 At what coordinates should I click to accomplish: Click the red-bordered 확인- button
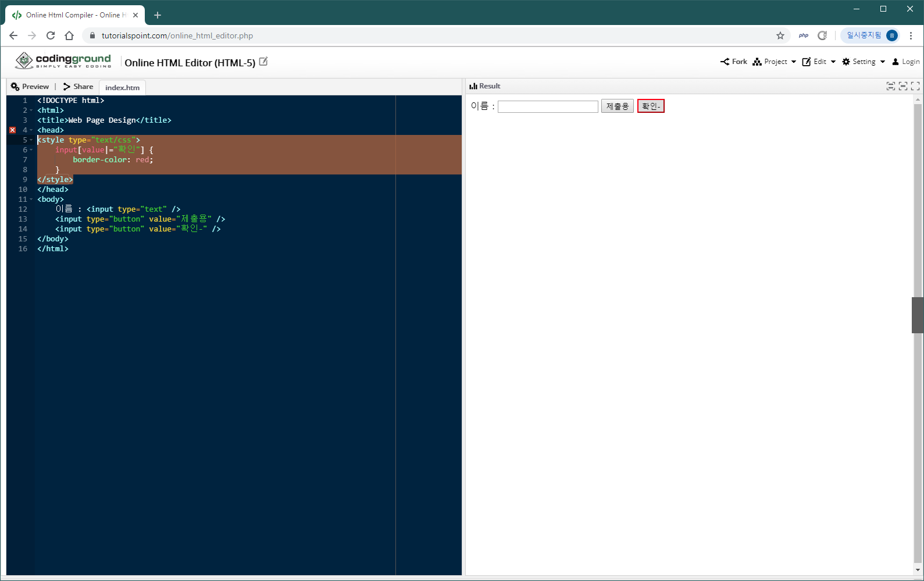[x=651, y=106]
